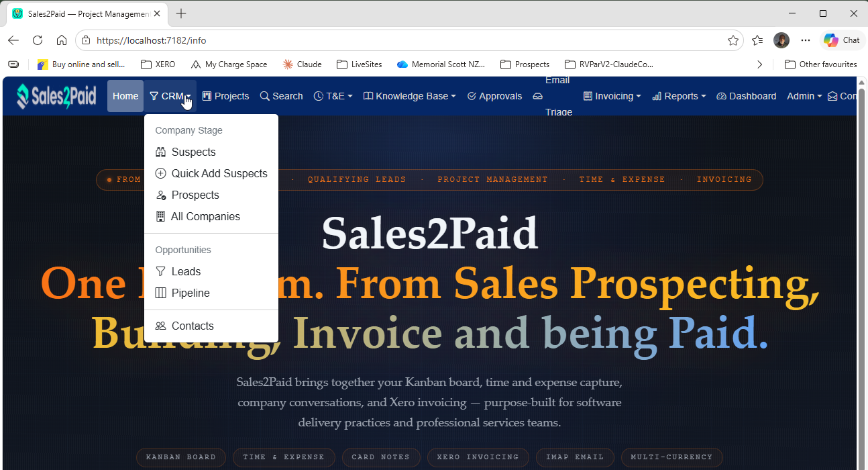Show more bookmarks chevron
The height and width of the screenshot is (470, 868).
point(759,64)
